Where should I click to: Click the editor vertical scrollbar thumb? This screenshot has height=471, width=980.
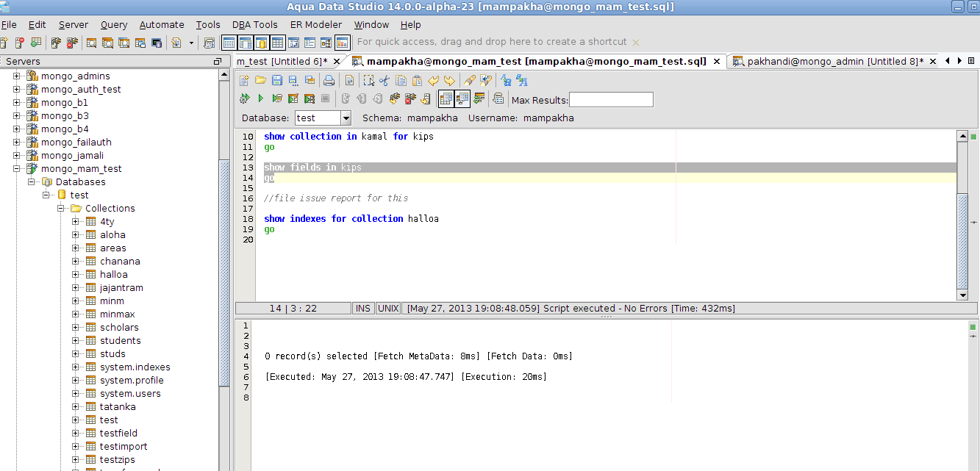click(x=962, y=241)
